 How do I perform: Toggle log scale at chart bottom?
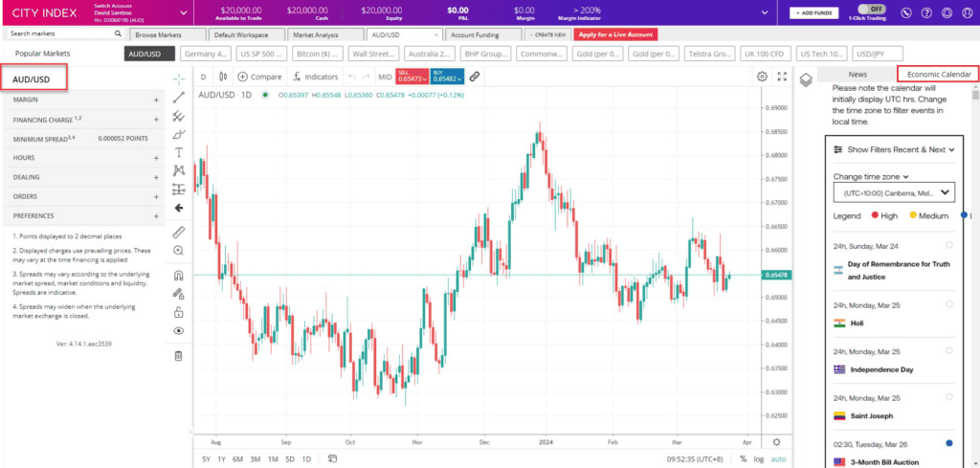pos(759,459)
